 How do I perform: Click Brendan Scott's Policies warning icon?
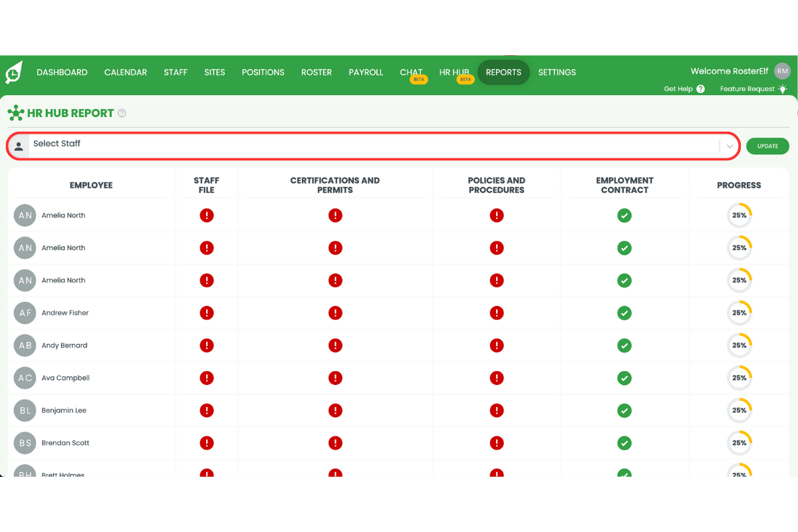[x=497, y=443]
